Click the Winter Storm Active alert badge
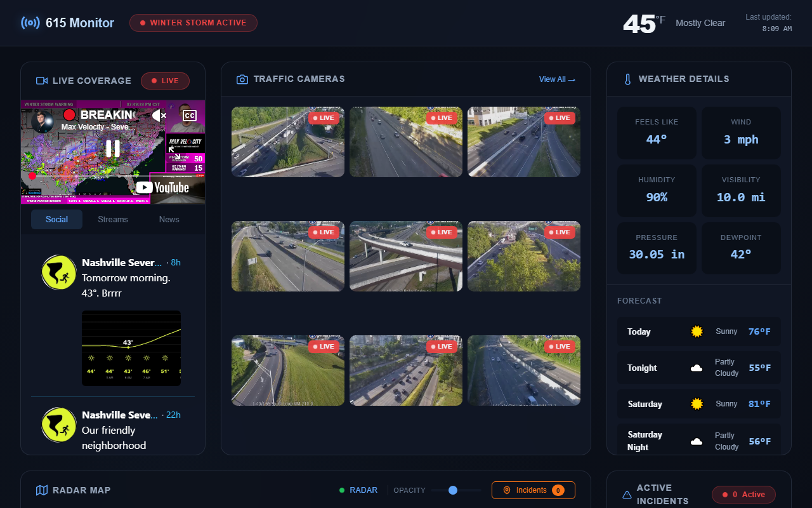The image size is (812, 508). coord(193,23)
